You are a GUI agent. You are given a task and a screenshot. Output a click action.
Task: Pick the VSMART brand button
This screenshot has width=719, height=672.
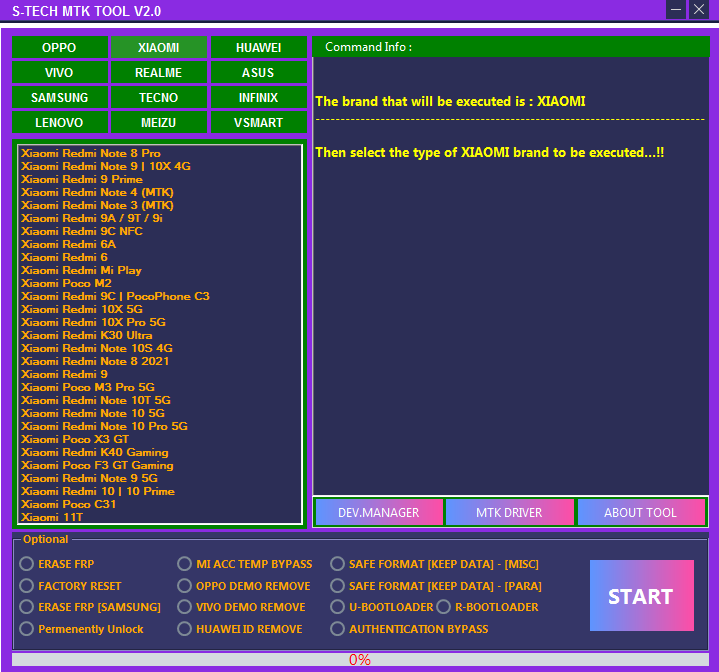pos(259,122)
